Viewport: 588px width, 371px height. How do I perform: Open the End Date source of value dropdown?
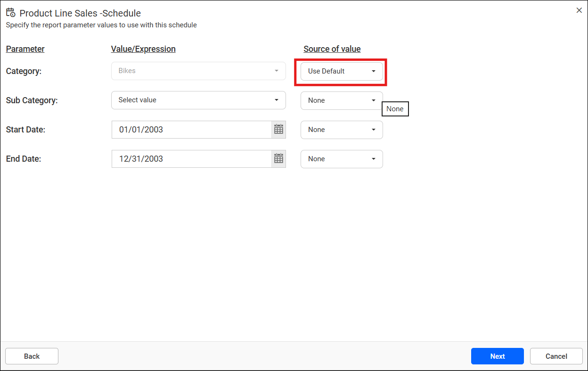342,159
